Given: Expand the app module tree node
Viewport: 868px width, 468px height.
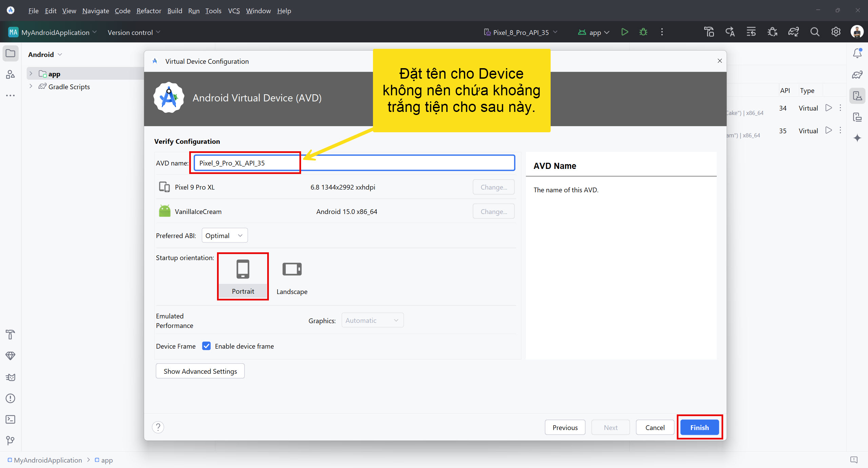Looking at the screenshot, I should [x=31, y=74].
